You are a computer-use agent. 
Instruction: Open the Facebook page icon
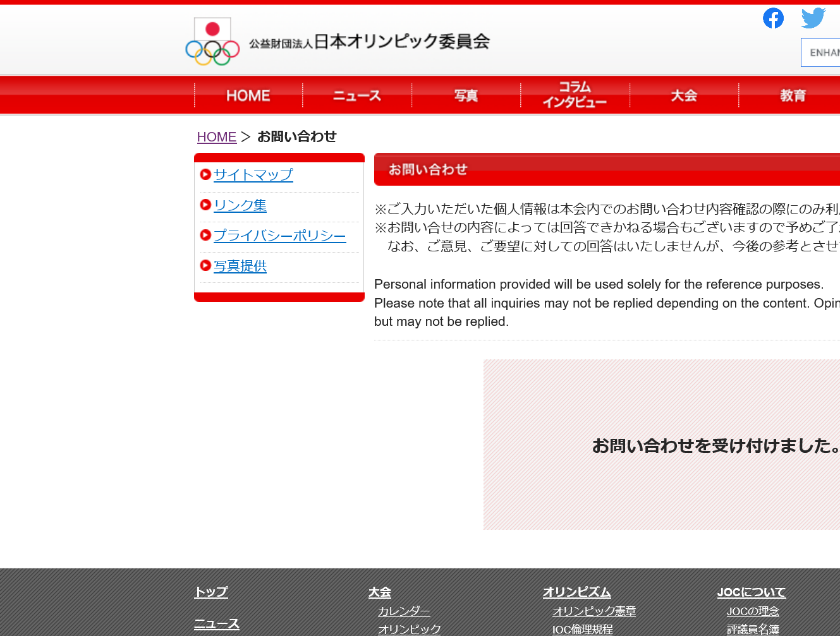(773, 18)
